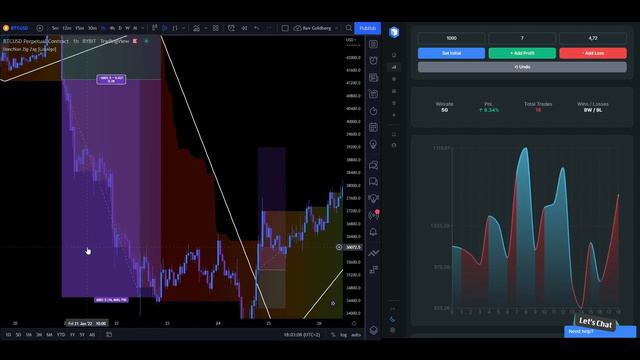
Task: Toggle the percent scale button
Action: tap(333, 335)
